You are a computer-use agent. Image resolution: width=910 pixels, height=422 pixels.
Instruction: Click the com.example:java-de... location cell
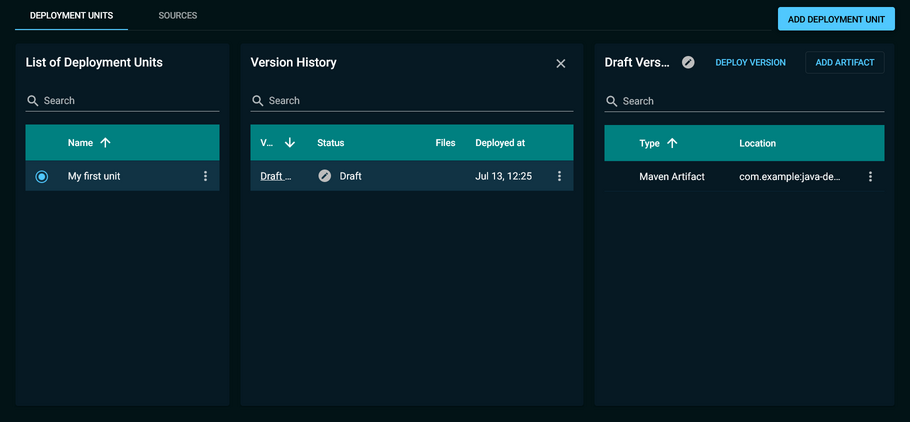(x=790, y=176)
